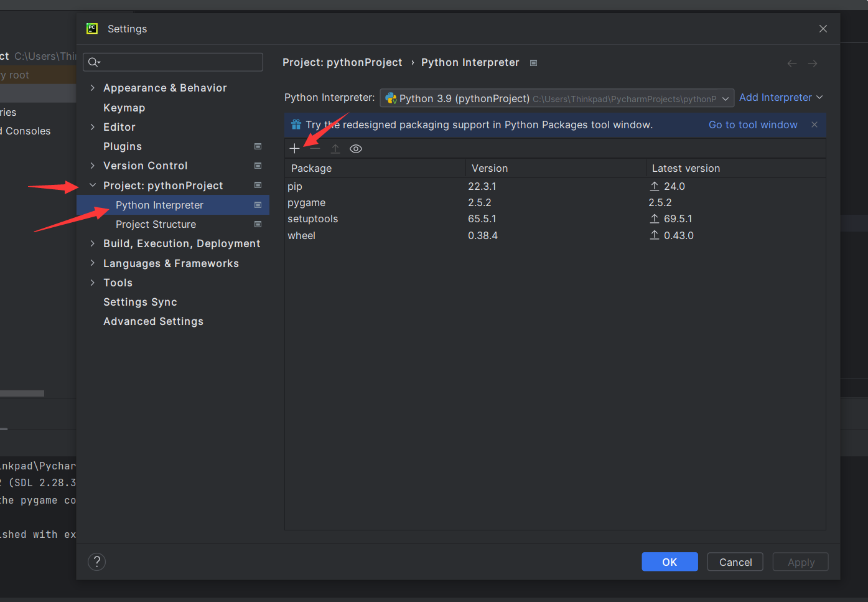Viewport: 868px width, 602px height.
Task: Click the gift icon in the blue banner
Action: coord(296,125)
